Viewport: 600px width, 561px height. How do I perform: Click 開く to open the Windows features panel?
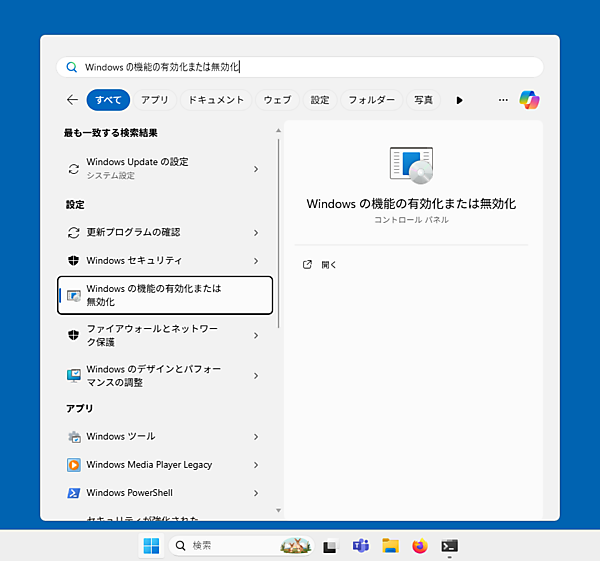[x=329, y=265]
